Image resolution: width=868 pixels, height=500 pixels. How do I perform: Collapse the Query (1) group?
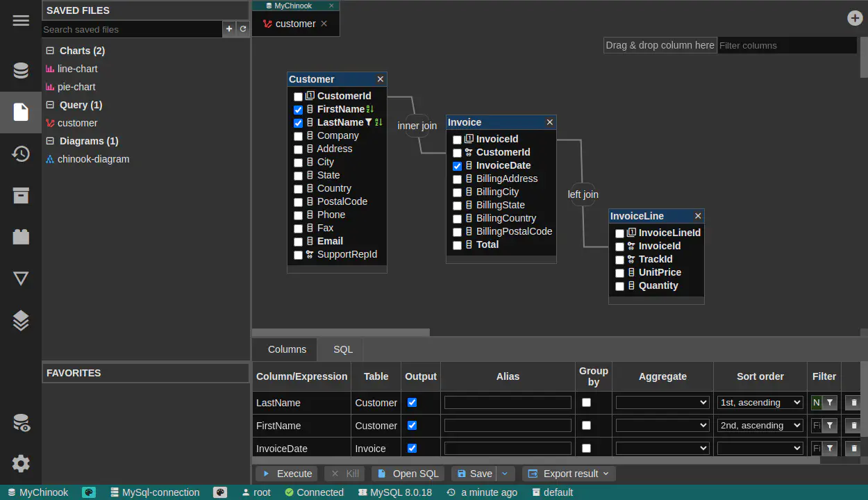point(50,105)
